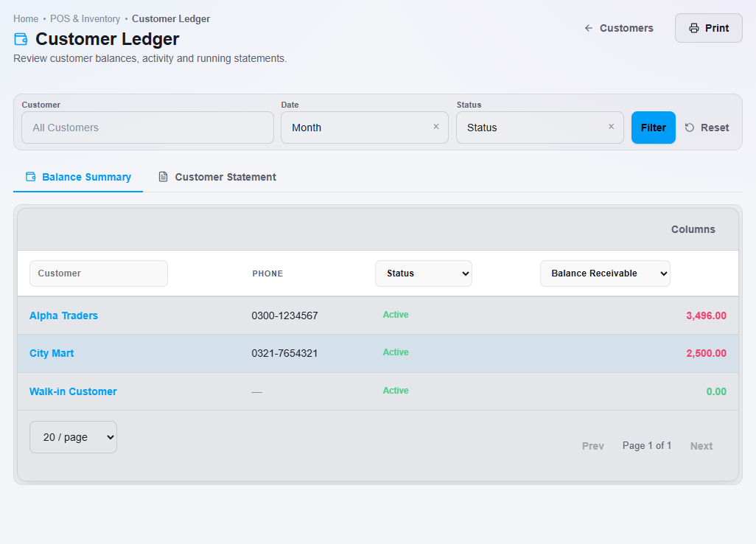Switch to the Customer Statement tab
This screenshot has width=756, height=544.
coord(217,177)
